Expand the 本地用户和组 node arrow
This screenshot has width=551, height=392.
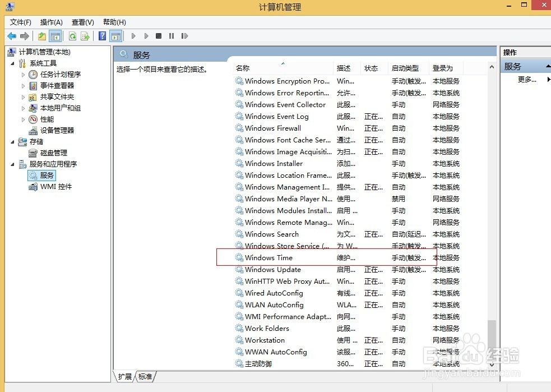[23, 108]
